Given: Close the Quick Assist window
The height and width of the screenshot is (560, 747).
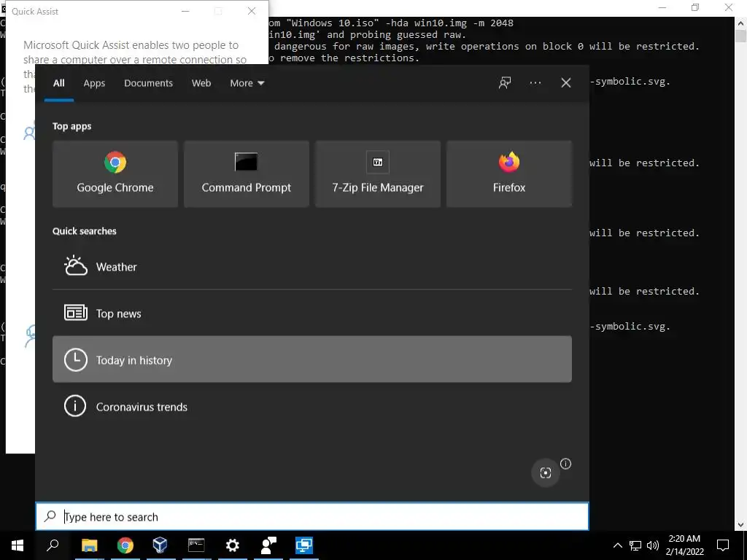Looking at the screenshot, I should coord(252,11).
